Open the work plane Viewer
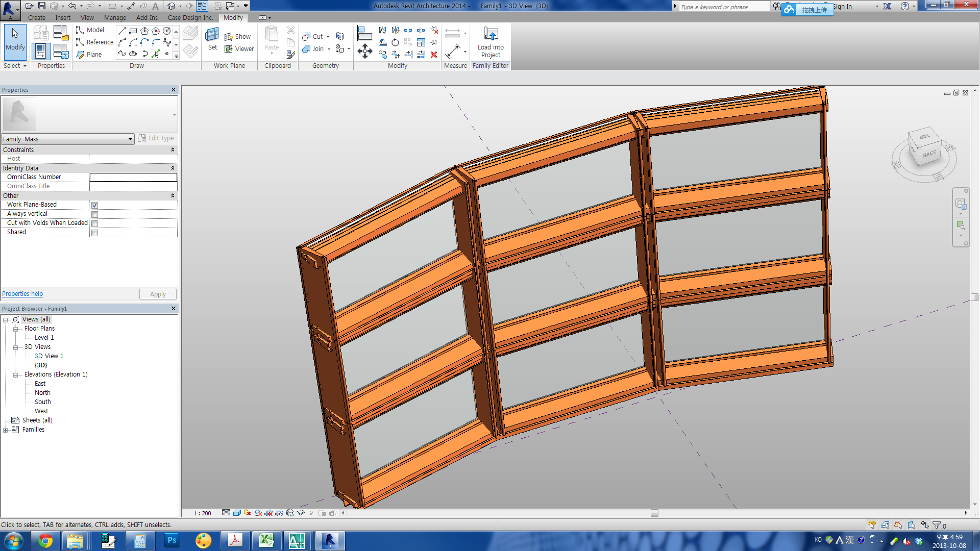This screenshot has height=551, width=980. pos(239,49)
